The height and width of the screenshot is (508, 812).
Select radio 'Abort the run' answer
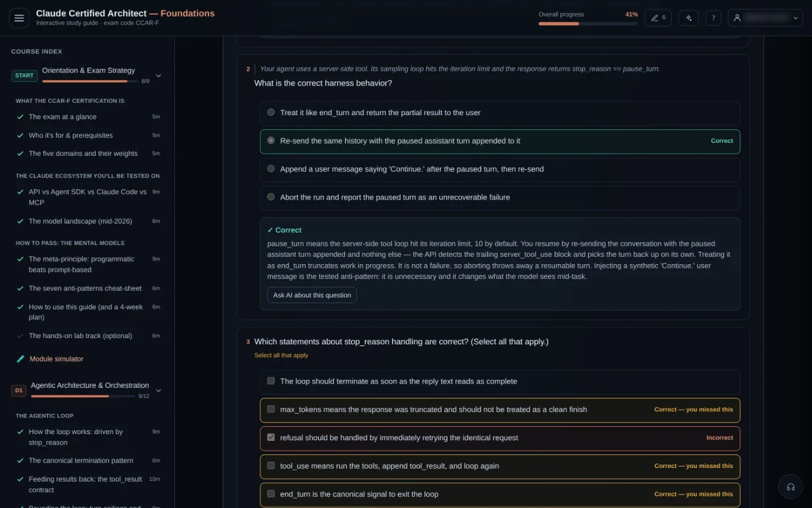(271, 197)
